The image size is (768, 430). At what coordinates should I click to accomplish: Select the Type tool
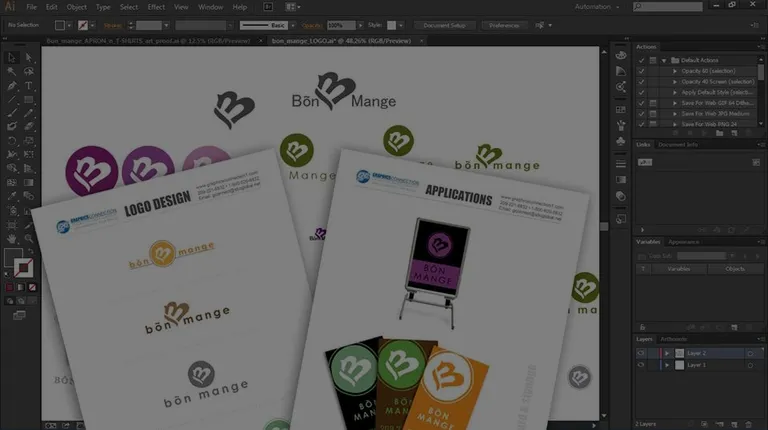coord(28,85)
